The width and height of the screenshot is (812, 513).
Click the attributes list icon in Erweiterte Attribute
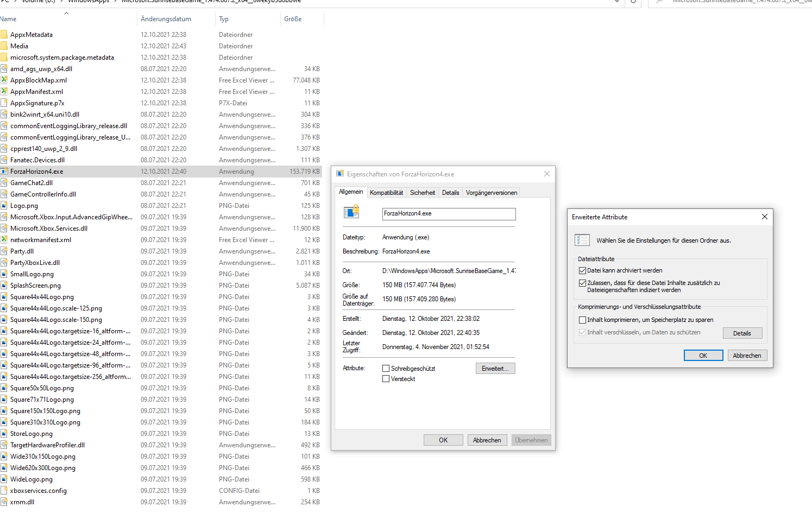point(582,240)
